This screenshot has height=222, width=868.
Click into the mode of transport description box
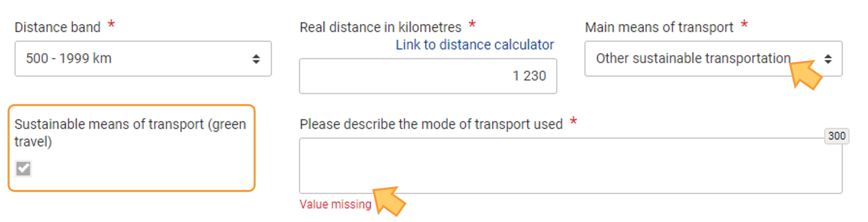[571, 165]
